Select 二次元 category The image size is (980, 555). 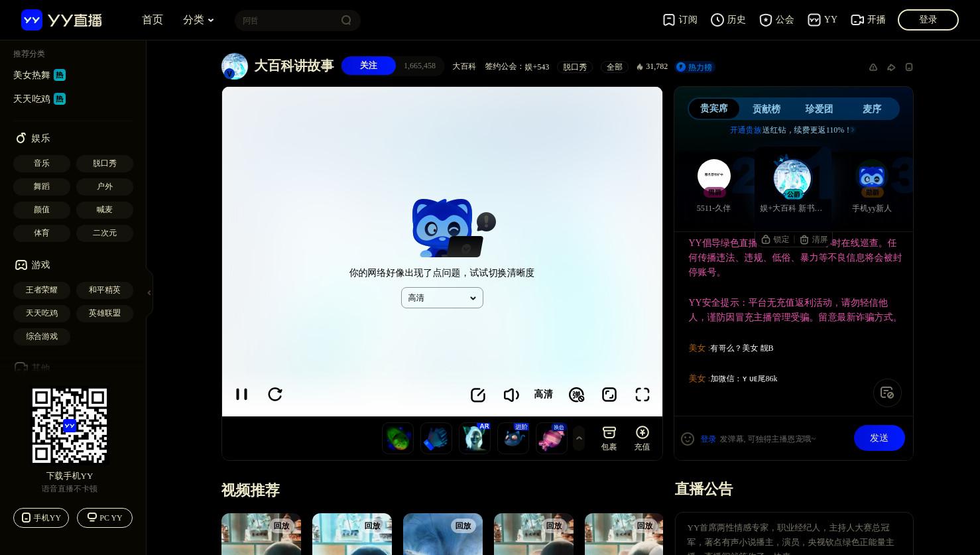[105, 233]
